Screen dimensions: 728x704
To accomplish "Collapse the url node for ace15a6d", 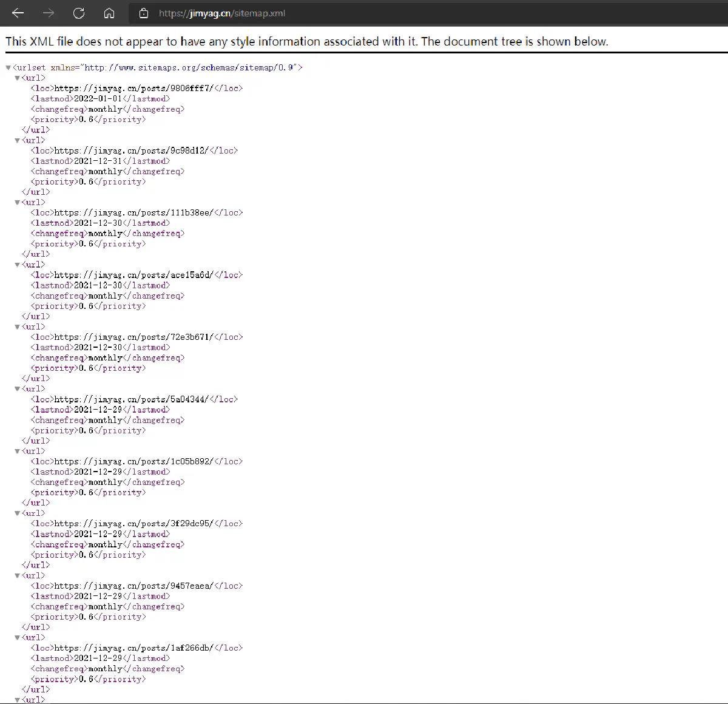I will 17,265.
